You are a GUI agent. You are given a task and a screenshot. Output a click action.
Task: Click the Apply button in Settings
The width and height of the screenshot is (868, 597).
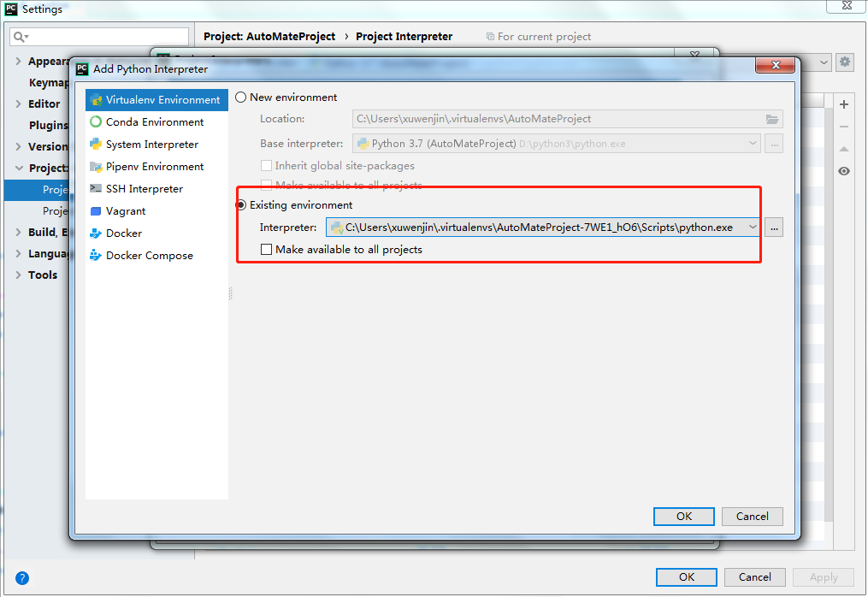tap(824, 577)
